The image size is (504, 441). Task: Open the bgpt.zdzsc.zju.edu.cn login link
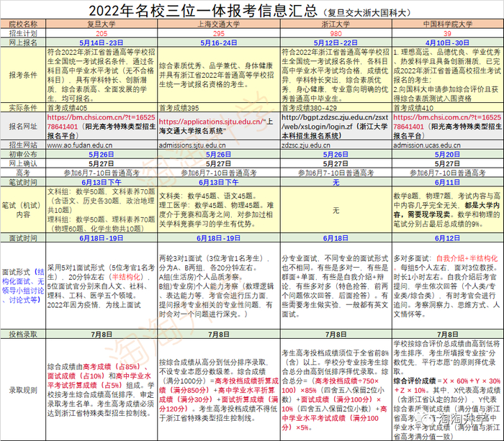point(335,122)
